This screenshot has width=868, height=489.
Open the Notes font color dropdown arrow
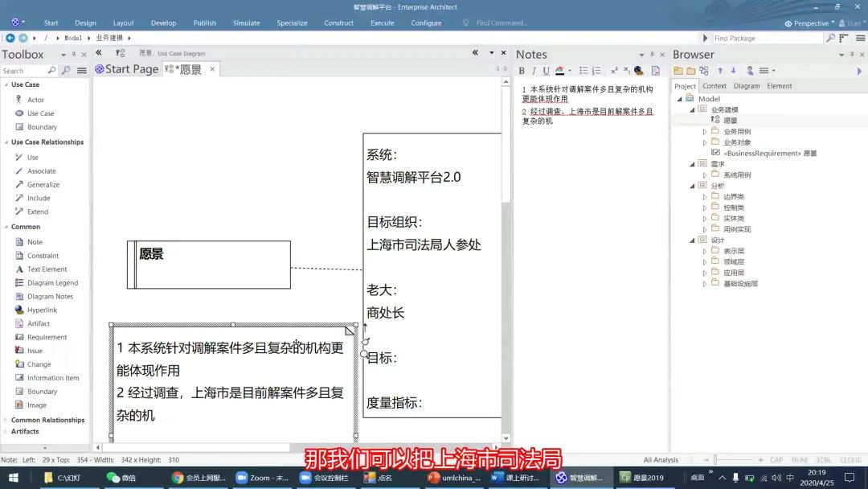click(570, 70)
